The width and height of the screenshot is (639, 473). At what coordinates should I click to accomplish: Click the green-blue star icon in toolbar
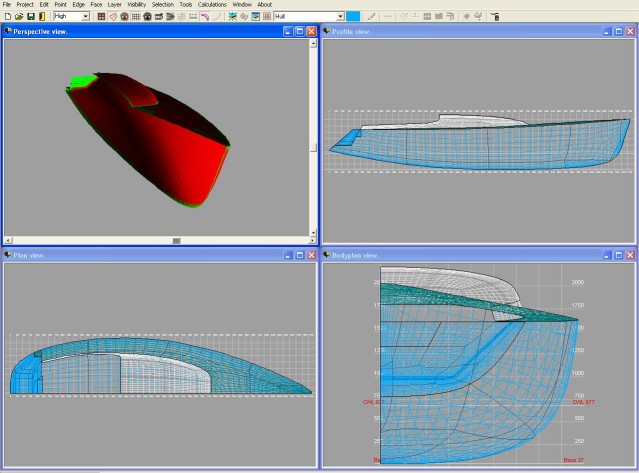click(x=232, y=17)
